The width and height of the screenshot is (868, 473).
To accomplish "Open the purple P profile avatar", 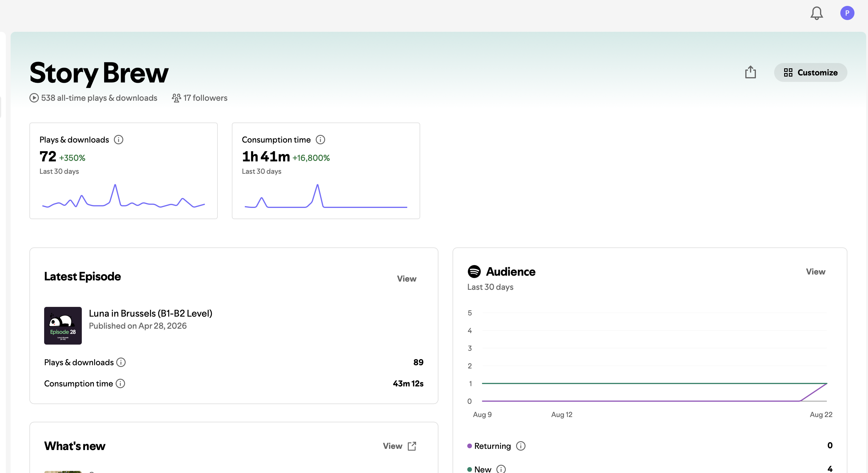I will [x=847, y=13].
